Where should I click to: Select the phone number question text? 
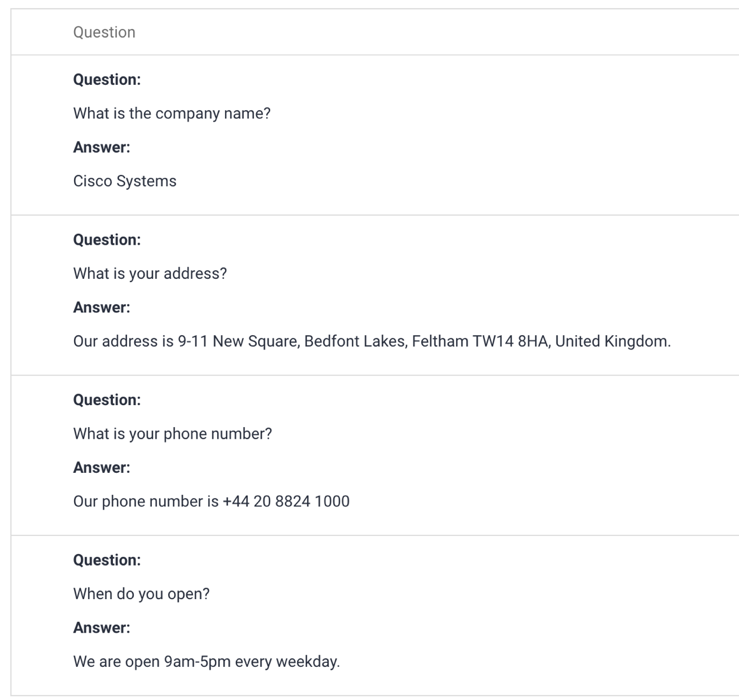point(172,434)
